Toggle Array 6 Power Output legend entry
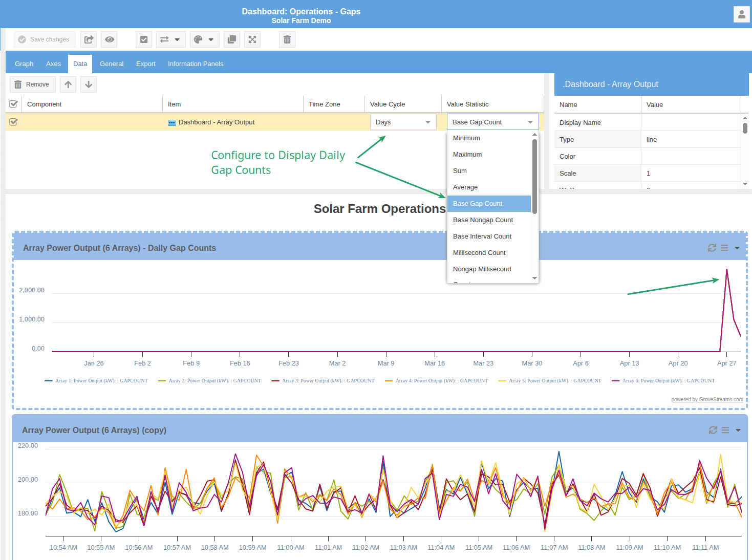 click(x=663, y=381)
